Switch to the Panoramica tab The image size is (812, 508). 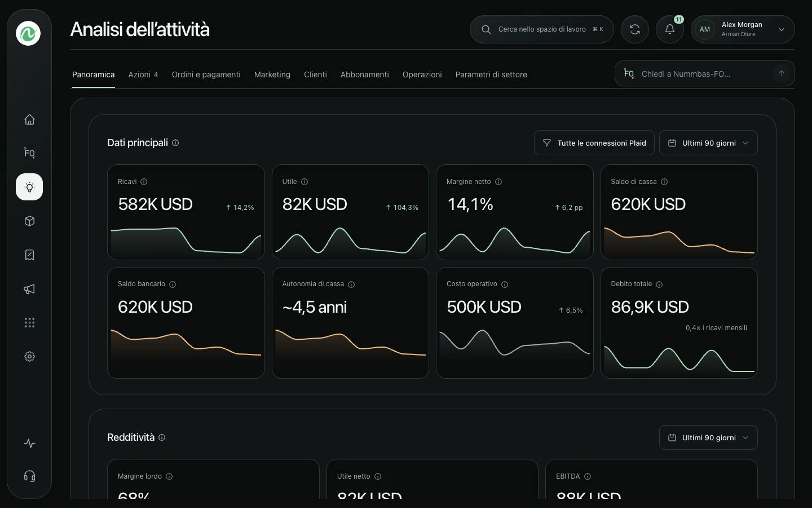pos(94,75)
